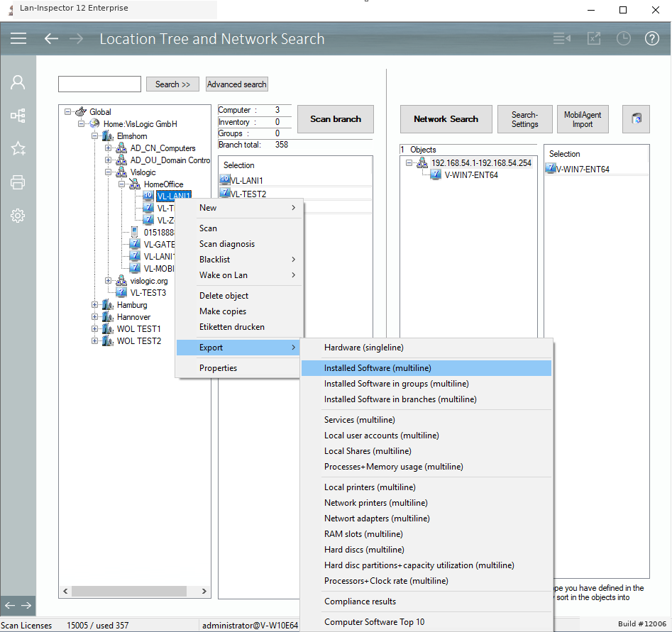Choose Etiketten drucken menu entry

pos(238,327)
